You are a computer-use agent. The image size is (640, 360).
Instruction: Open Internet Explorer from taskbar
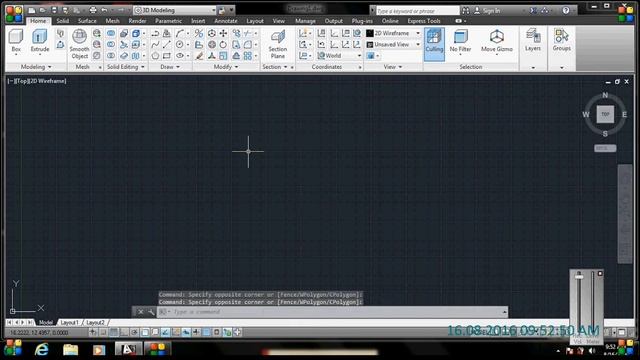click(x=42, y=349)
